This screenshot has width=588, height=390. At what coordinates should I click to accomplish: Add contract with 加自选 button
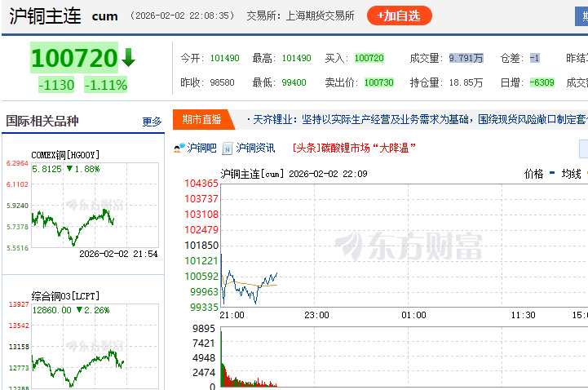click(400, 16)
